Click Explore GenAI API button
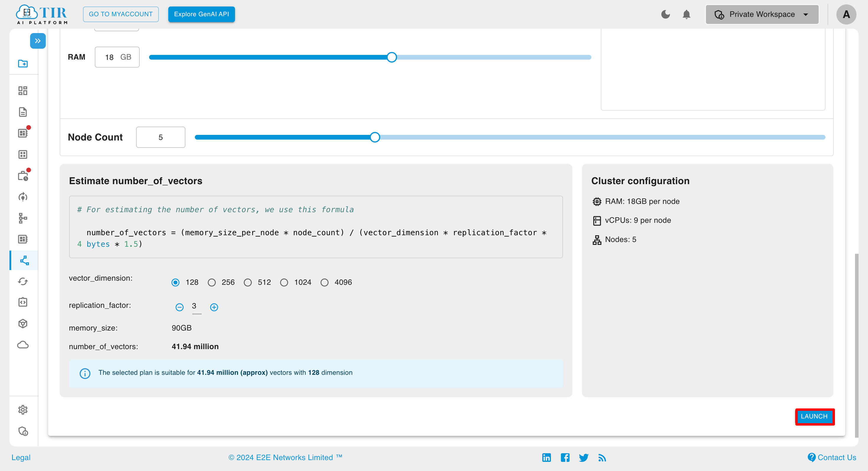Screen dimensions: 868x471 pyautogui.click(x=201, y=14)
